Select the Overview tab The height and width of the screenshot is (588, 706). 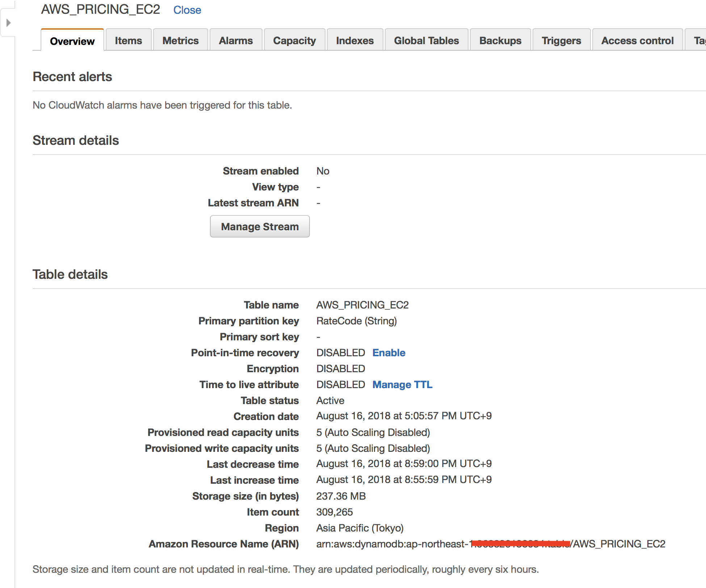tap(72, 41)
